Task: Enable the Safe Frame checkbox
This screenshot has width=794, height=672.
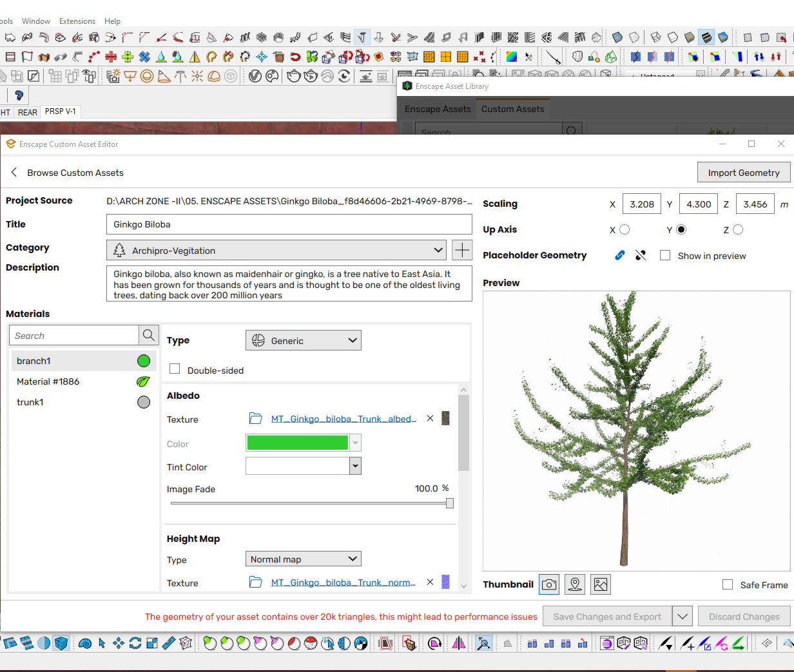Action: pos(728,584)
